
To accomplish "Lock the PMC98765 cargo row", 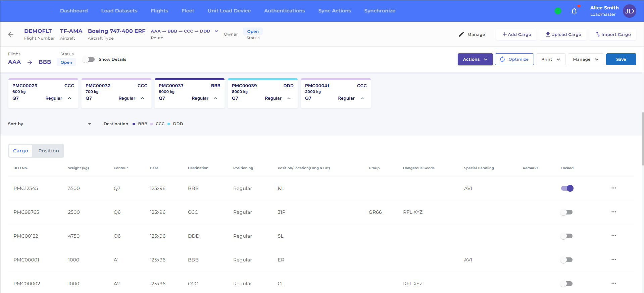I will pyautogui.click(x=566, y=212).
